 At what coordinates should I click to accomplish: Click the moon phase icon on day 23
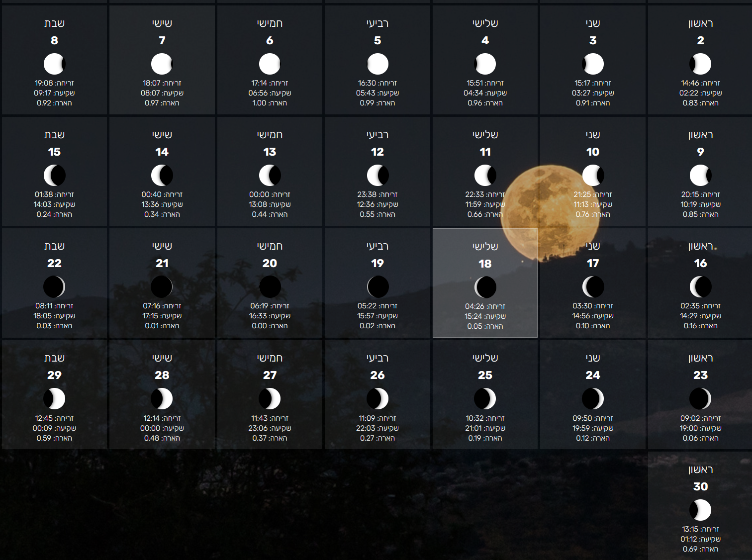[700, 399]
